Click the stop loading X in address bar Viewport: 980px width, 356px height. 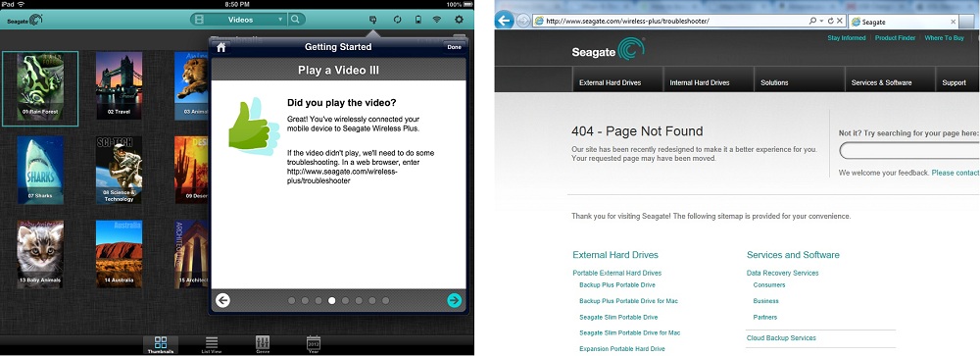point(840,22)
